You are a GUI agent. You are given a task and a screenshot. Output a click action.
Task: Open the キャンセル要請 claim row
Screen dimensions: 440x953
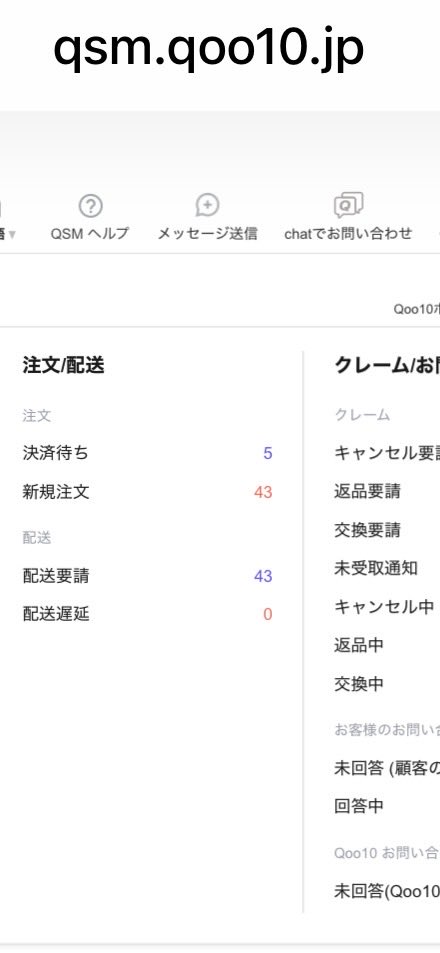point(387,453)
